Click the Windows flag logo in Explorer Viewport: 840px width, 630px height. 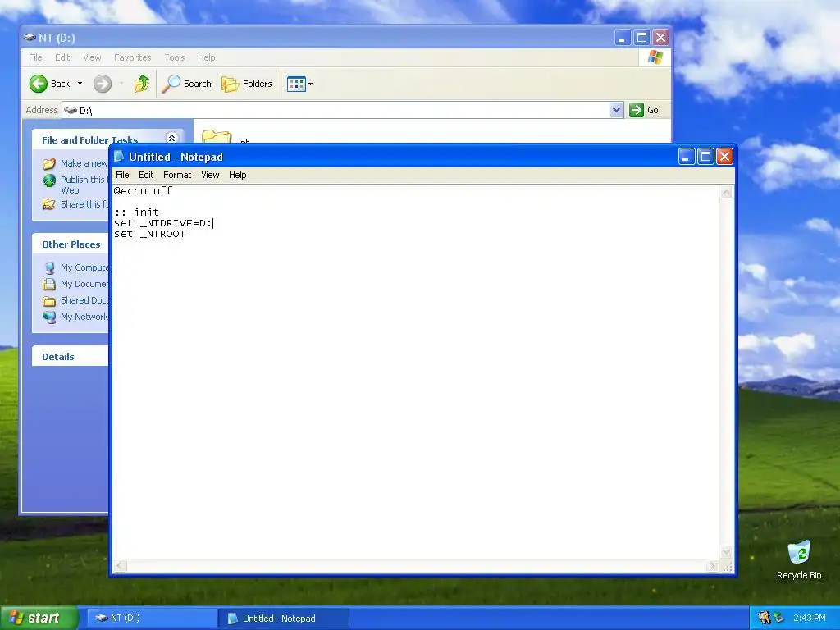point(655,57)
